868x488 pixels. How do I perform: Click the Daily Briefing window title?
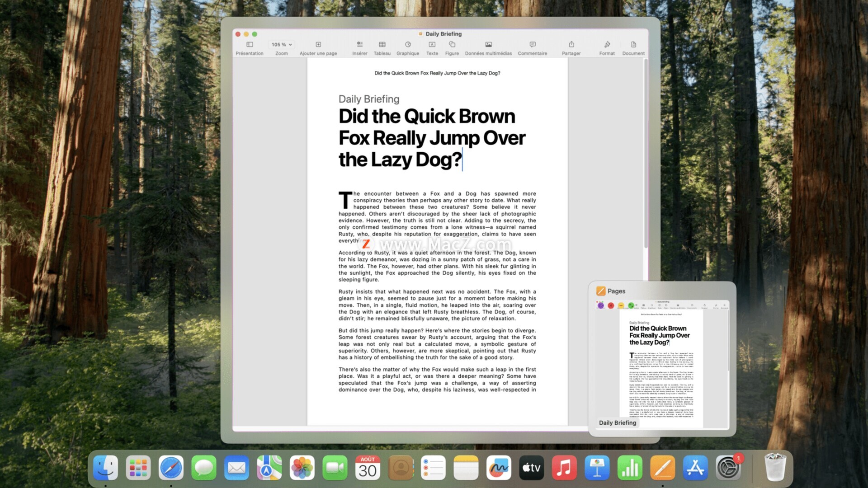[443, 34]
